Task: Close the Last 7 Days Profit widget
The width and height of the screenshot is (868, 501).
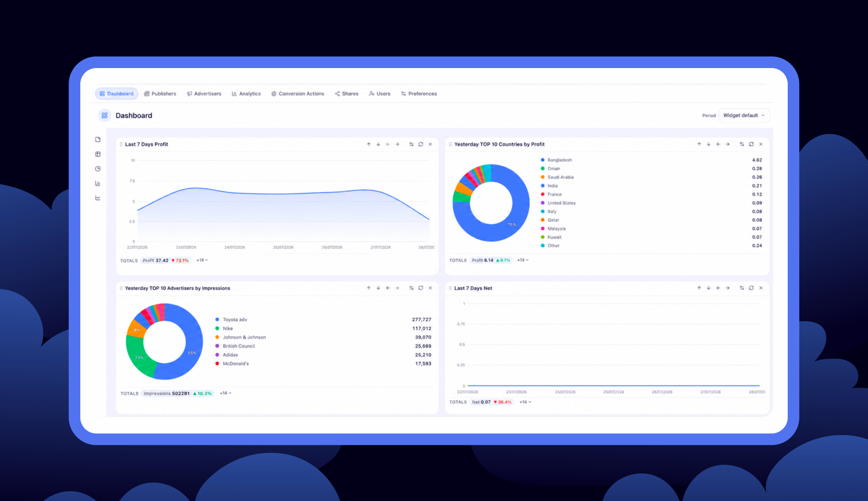Action: pos(430,144)
